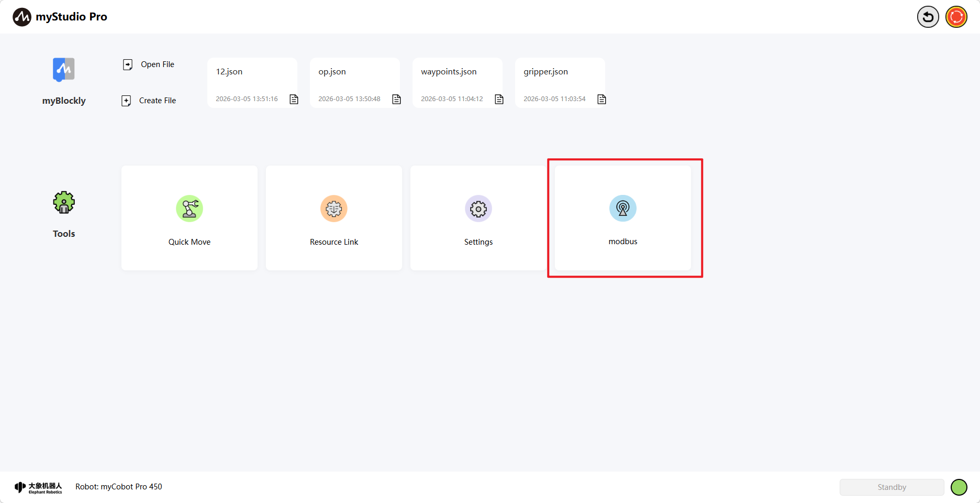
Task: Open the Settings gear icon
Action: (x=478, y=209)
